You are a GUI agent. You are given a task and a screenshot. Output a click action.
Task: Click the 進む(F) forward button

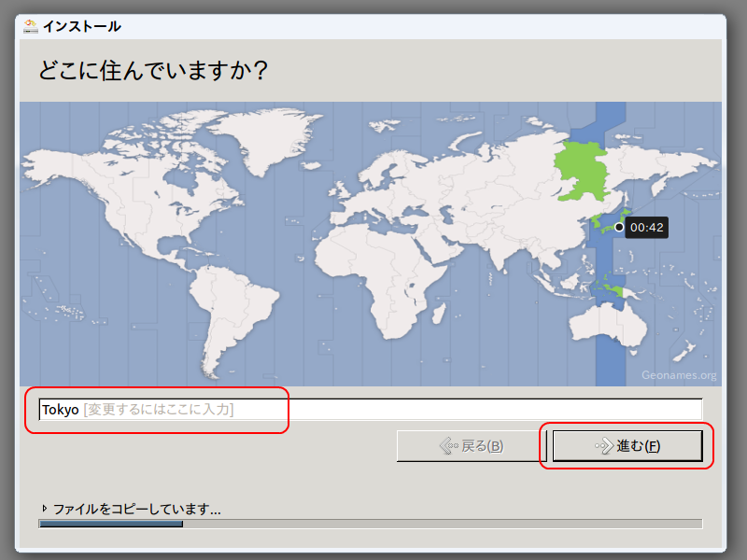pyautogui.click(x=627, y=446)
